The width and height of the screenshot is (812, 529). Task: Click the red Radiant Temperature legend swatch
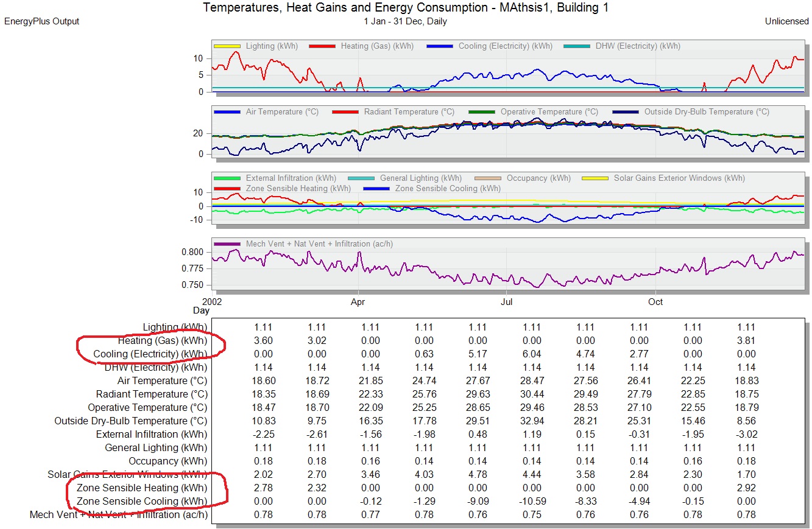point(345,112)
